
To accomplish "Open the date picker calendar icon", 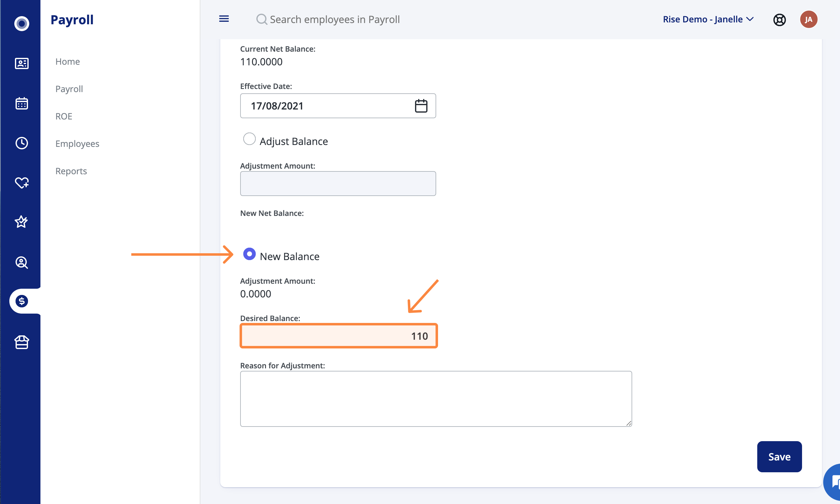I will pos(421,106).
